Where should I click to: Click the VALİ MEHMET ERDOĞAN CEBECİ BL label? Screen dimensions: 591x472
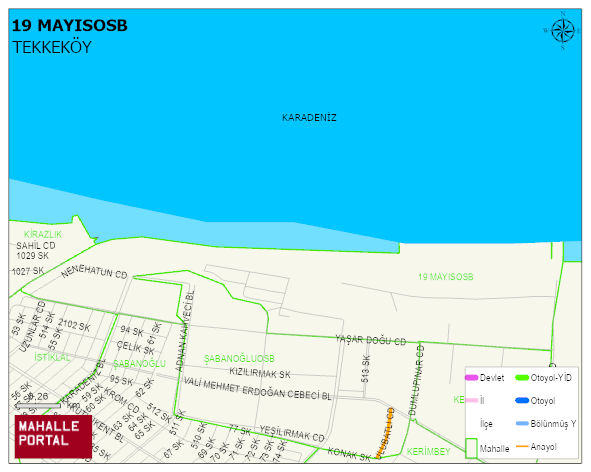click(257, 389)
